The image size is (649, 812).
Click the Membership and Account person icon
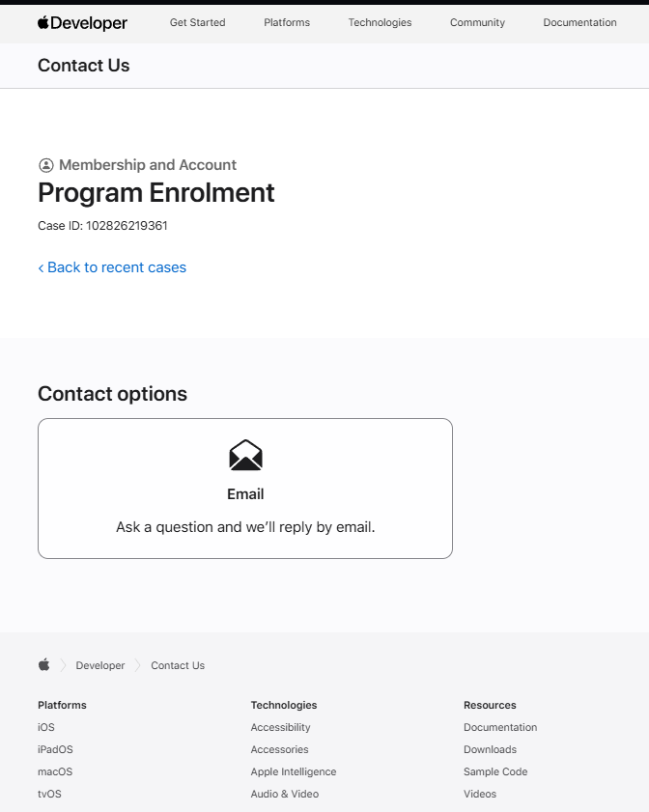click(x=46, y=165)
